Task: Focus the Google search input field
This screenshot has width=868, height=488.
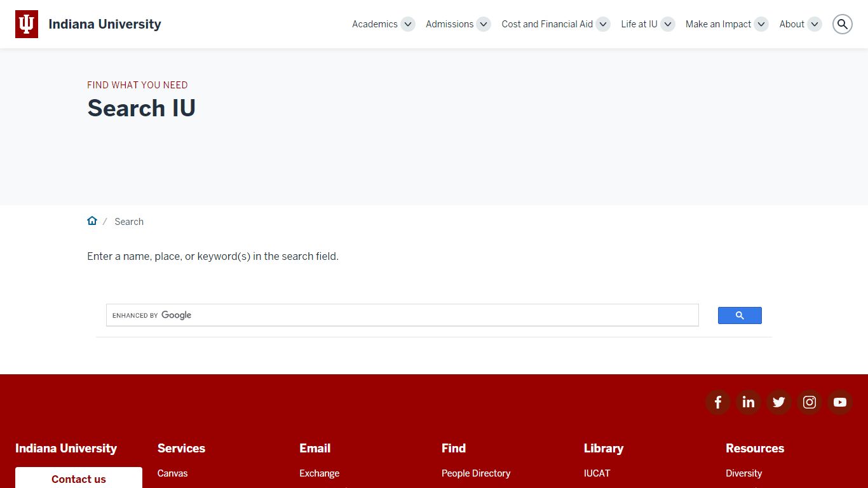Action: 402,315
